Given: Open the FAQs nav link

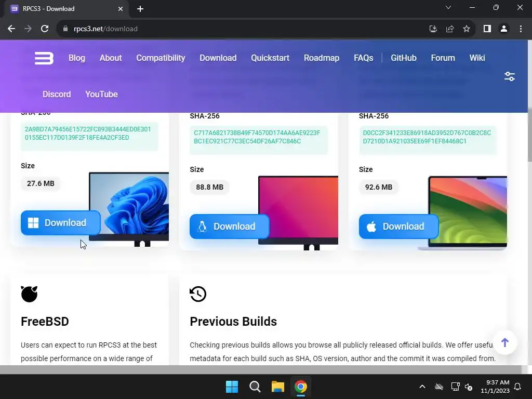Looking at the screenshot, I should click(x=363, y=58).
